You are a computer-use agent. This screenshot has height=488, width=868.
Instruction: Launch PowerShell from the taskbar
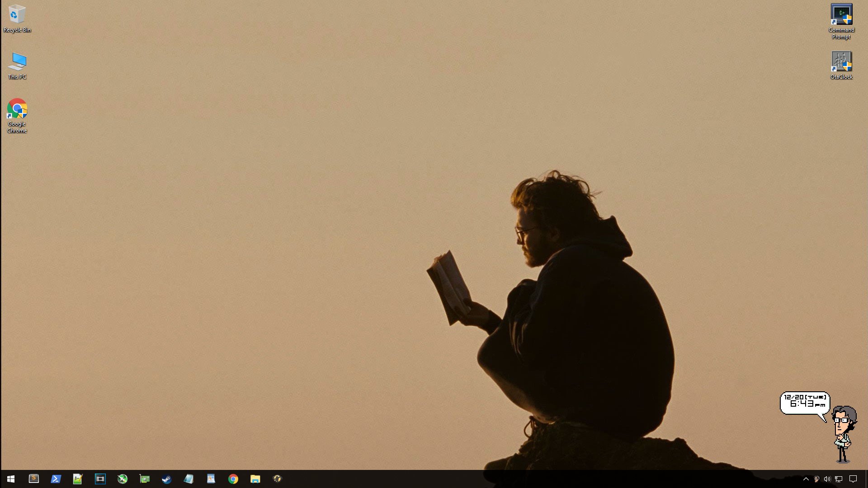[x=56, y=479]
